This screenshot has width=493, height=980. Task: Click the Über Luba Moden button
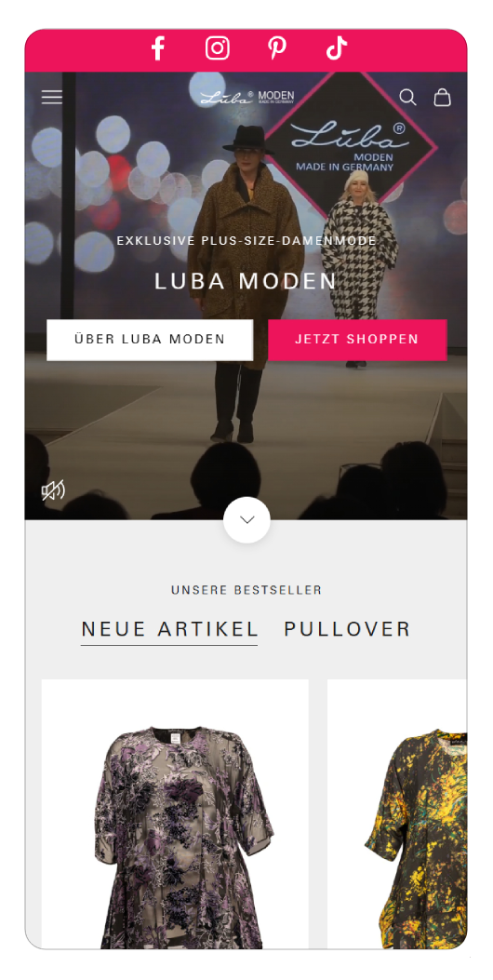click(150, 340)
